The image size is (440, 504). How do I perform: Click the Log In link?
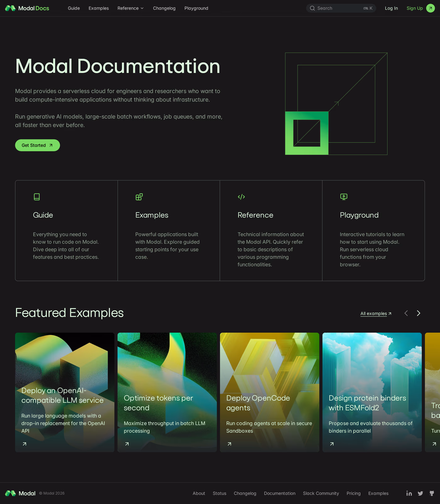tap(391, 8)
